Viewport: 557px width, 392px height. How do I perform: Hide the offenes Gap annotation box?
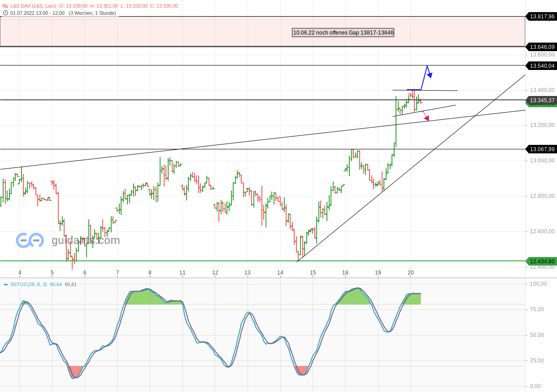[x=343, y=32]
